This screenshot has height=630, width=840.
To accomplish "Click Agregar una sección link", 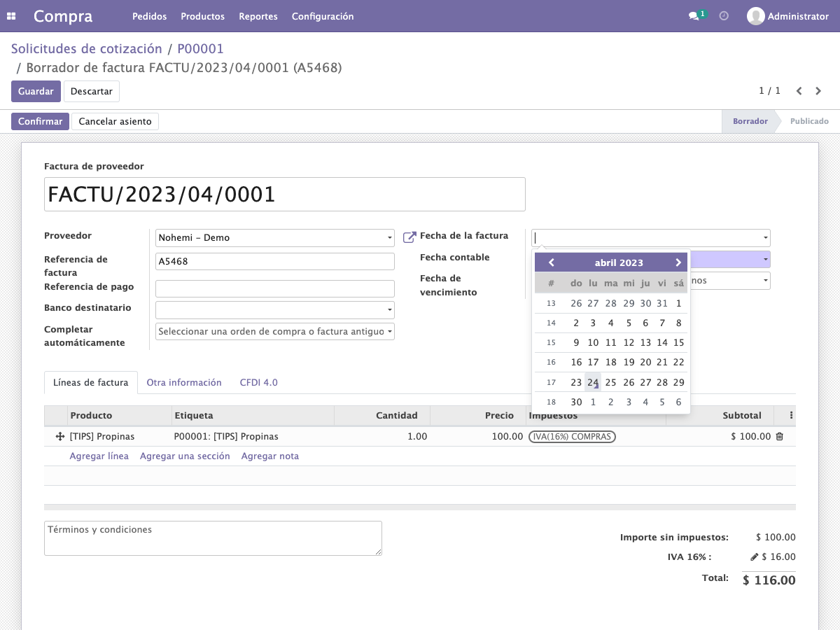I will 185,456.
